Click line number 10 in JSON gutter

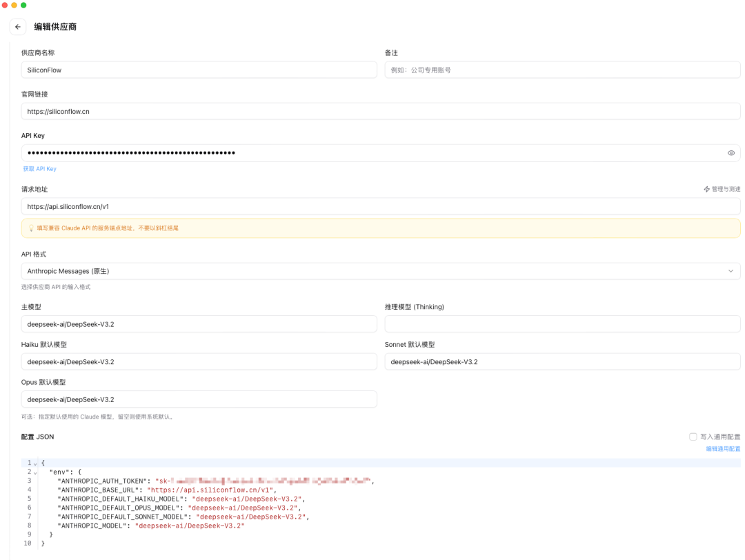pos(28,543)
